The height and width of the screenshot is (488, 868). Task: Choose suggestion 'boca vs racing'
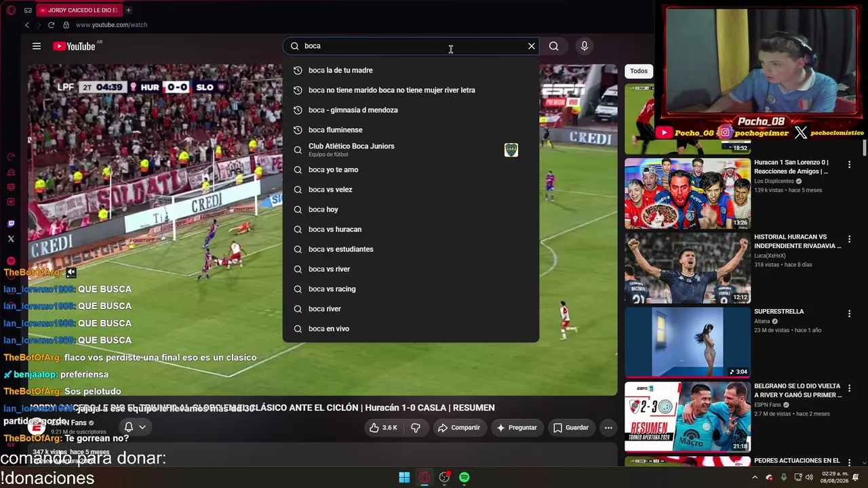411,289
